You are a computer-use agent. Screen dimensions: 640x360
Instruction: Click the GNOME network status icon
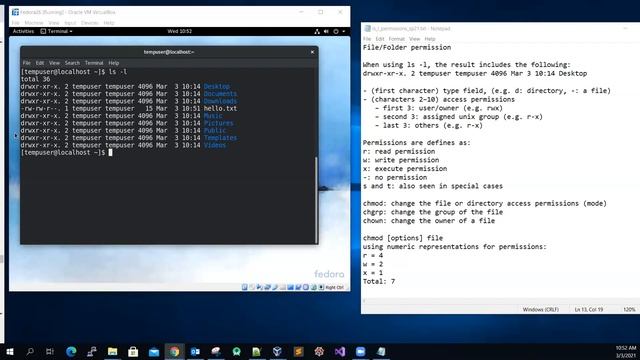317,31
